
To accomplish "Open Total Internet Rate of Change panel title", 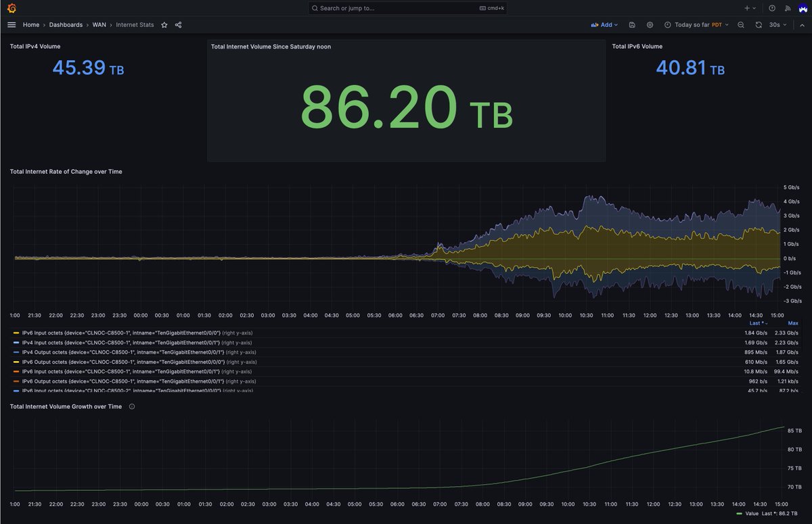I will tap(66, 172).
